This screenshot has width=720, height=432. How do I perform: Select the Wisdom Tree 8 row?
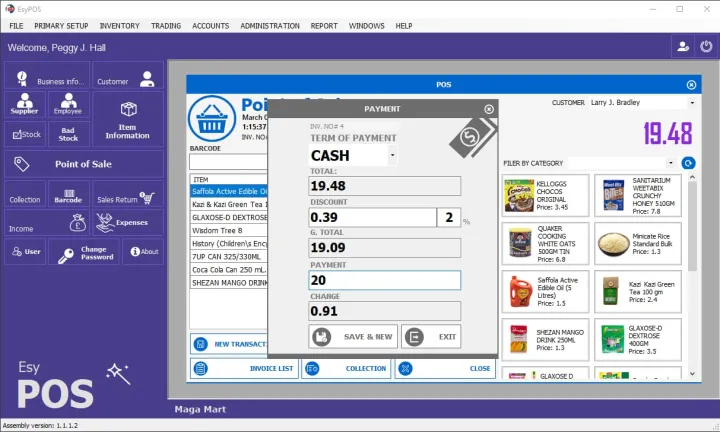pos(229,230)
